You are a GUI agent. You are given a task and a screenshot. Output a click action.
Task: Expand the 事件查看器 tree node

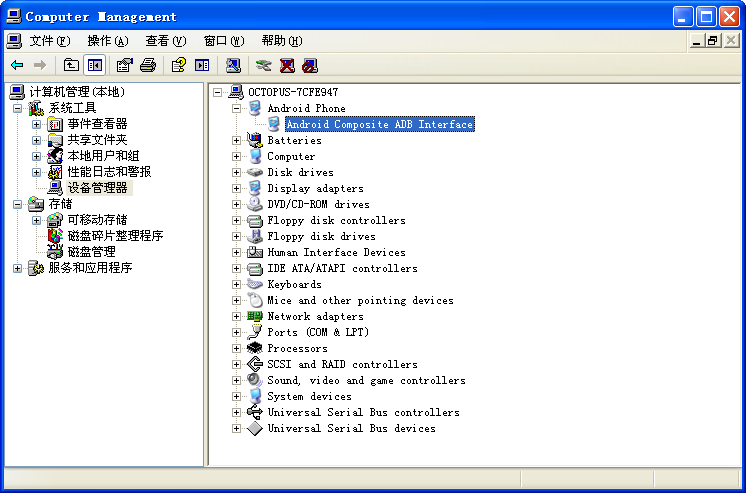click(37, 124)
